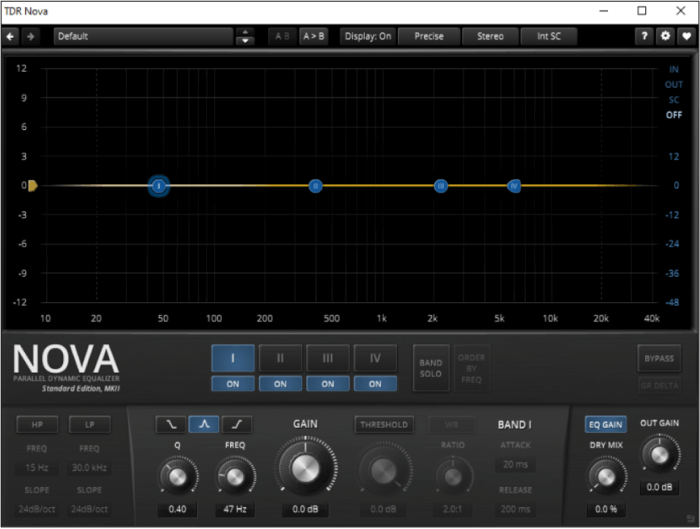Select the bell filter shape icon

click(x=204, y=424)
